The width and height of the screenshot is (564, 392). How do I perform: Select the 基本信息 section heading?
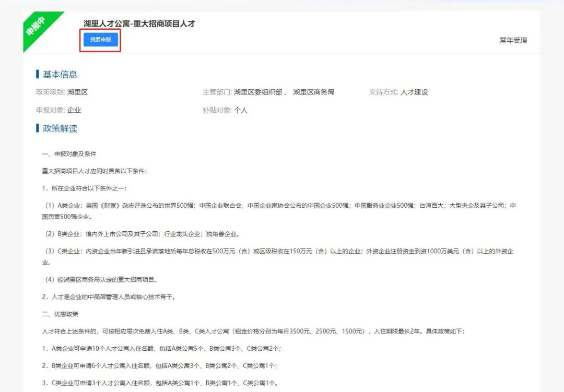coord(60,74)
